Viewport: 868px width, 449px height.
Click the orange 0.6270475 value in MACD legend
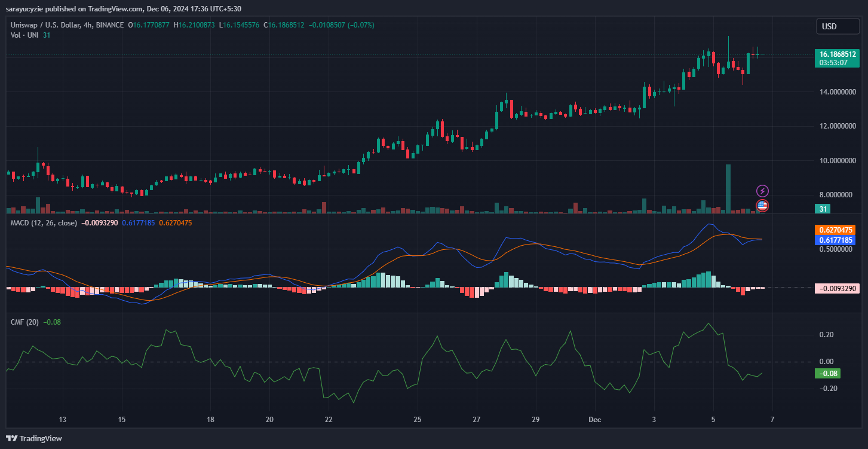point(176,223)
